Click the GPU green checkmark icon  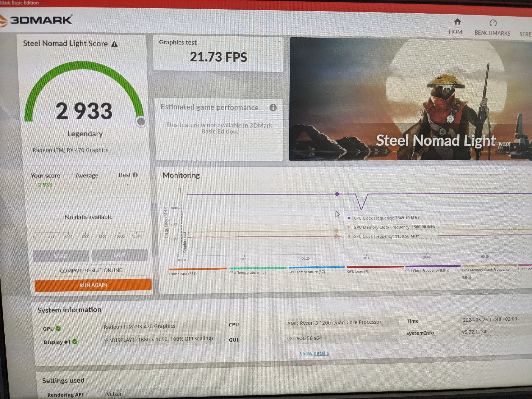point(58,328)
